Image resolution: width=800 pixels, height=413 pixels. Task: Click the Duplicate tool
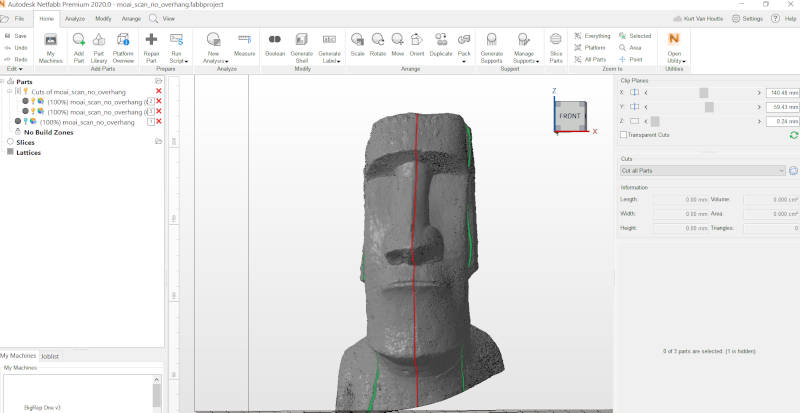(441, 45)
